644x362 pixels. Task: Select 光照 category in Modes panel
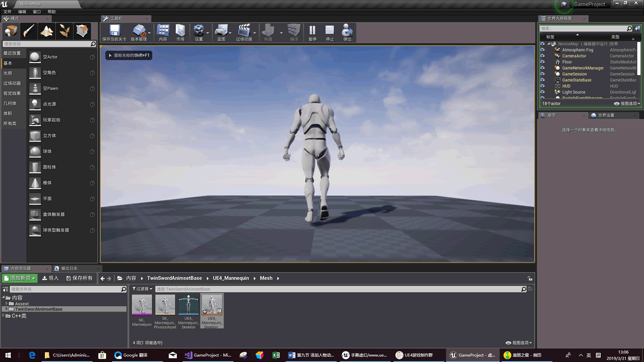click(x=8, y=73)
